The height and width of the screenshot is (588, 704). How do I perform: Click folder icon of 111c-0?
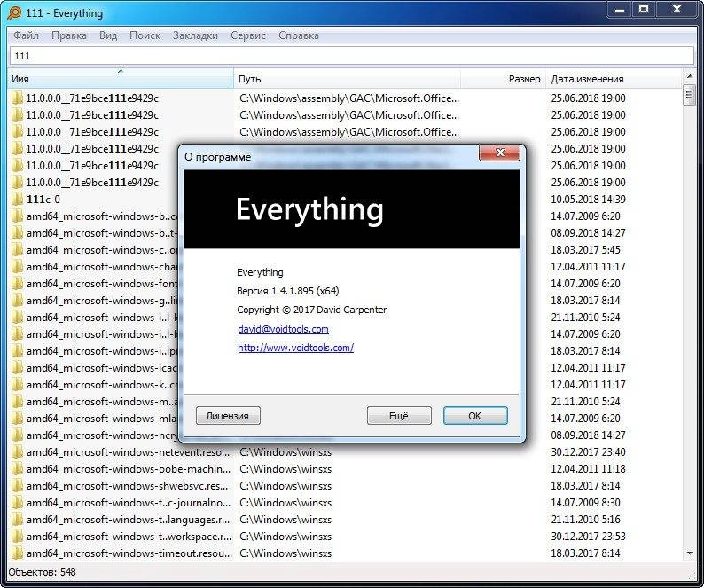point(17,200)
